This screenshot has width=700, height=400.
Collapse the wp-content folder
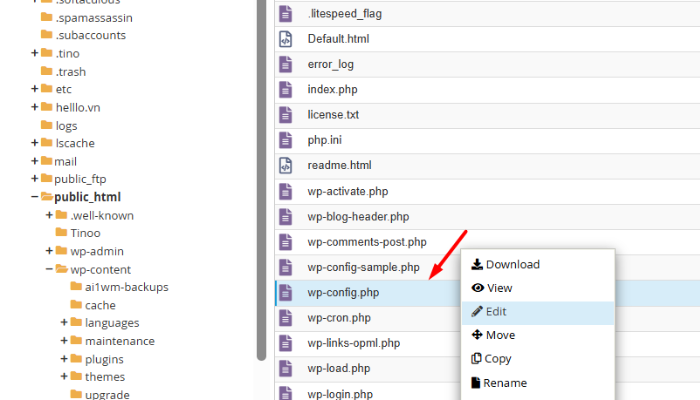pos(49,269)
